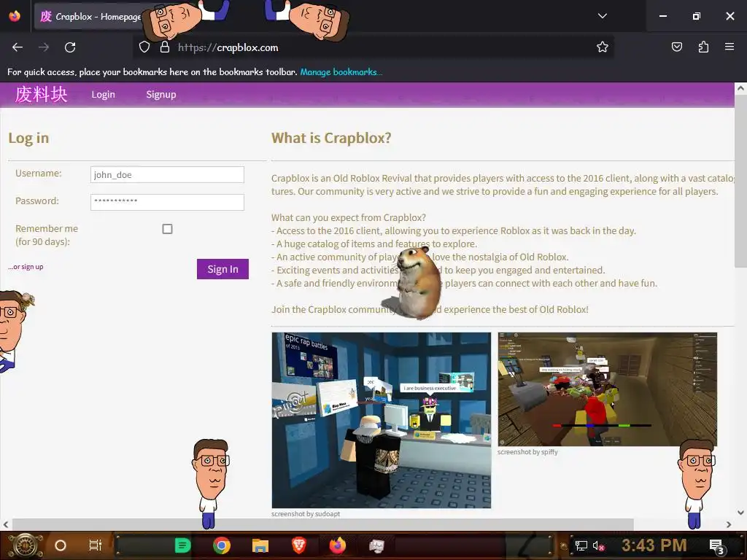The height and width of the screenshot is (560, 747).
Task: Open the notification center with 3 alerts
Action: point(716,546)
